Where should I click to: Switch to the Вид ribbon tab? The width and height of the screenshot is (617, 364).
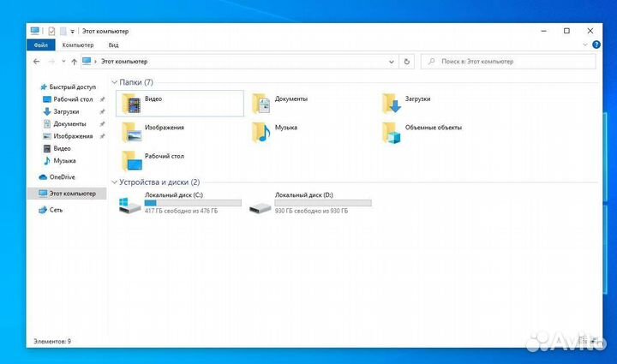tap(113, 45)
